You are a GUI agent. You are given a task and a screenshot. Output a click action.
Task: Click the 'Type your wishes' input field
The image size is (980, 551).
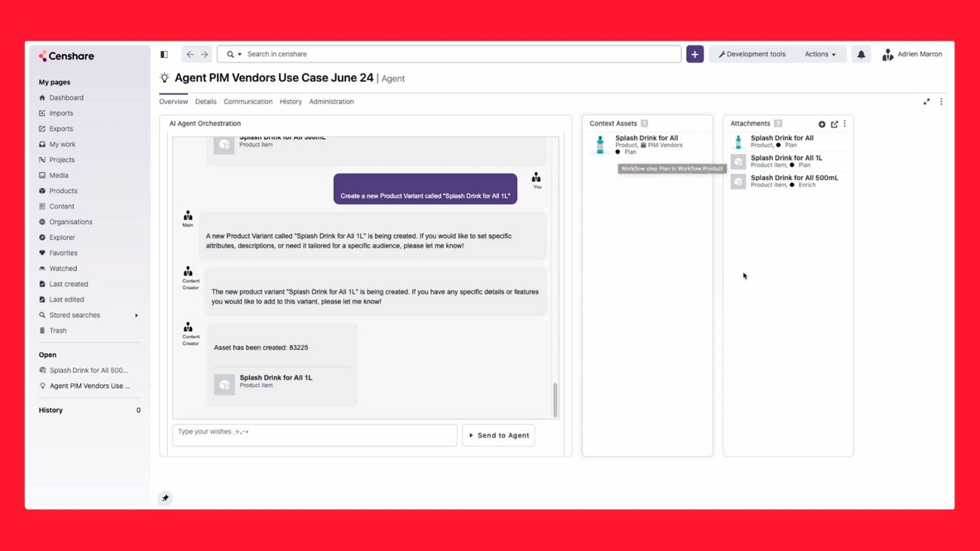pyautogui.click(x=314, y=434)
